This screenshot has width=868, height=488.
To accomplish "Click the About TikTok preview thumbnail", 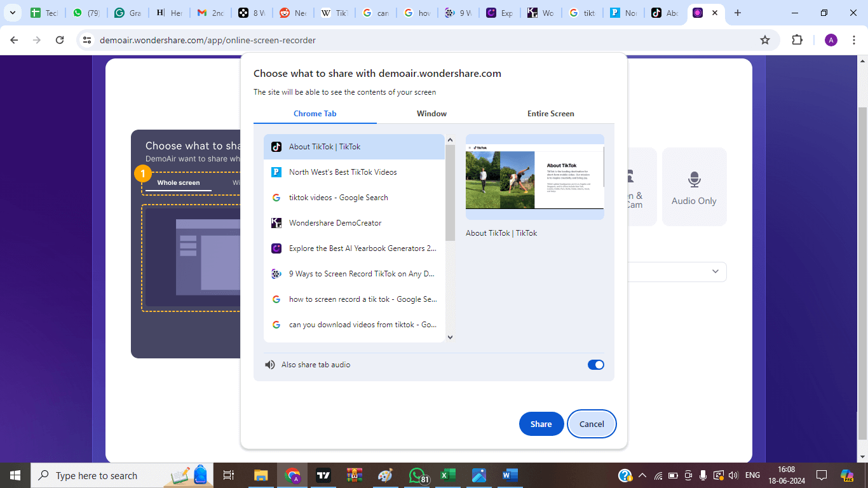I will pyautogui.click(x=535, y=177).
